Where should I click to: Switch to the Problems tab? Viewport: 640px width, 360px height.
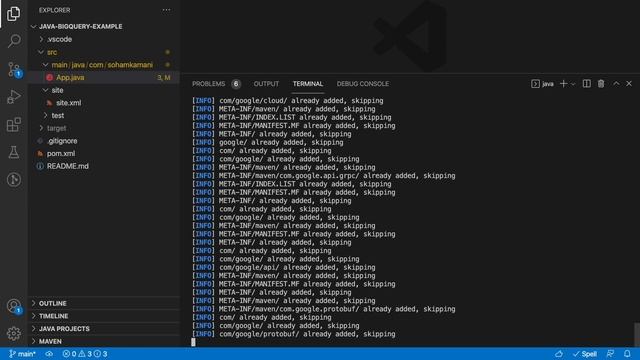click(x=209, y=84)
